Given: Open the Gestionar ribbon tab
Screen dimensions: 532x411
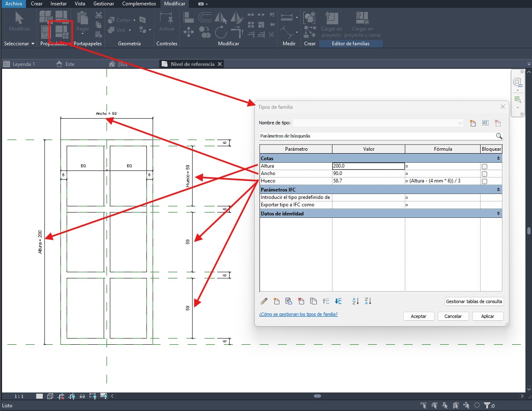Looking at the screenshot, I should pyautogui.click(x=104, y=4).
